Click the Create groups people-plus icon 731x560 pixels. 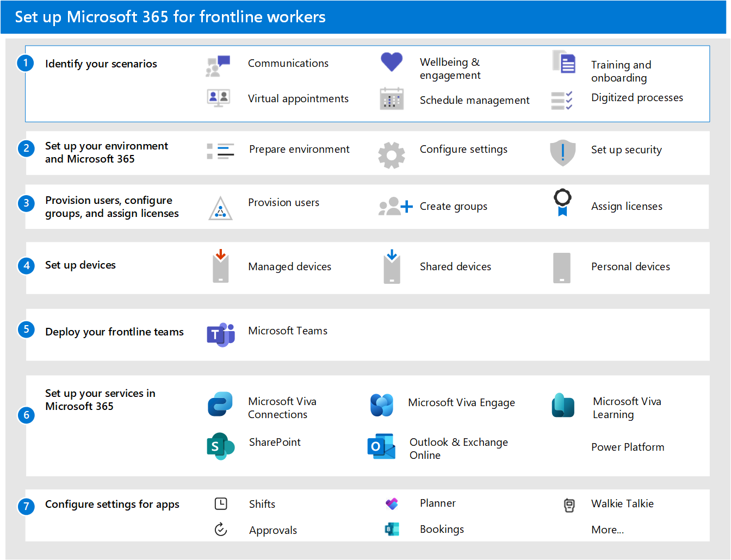tap(395, 207)
